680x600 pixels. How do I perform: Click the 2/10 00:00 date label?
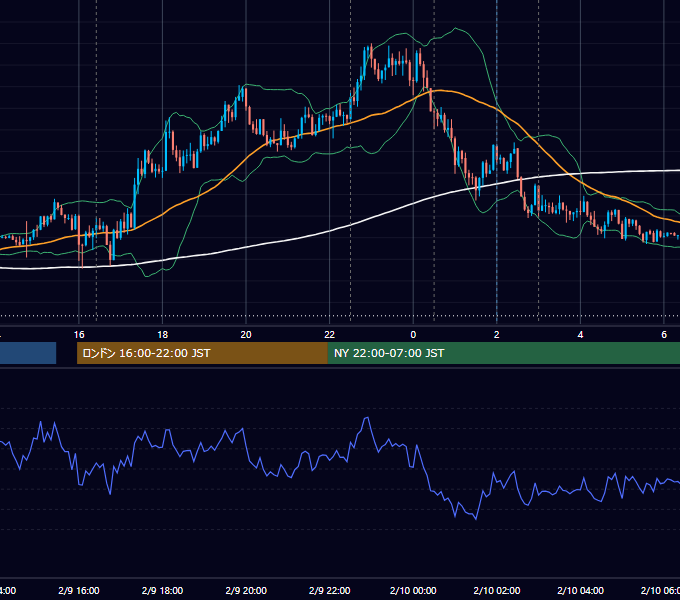(x=413, y=590)
